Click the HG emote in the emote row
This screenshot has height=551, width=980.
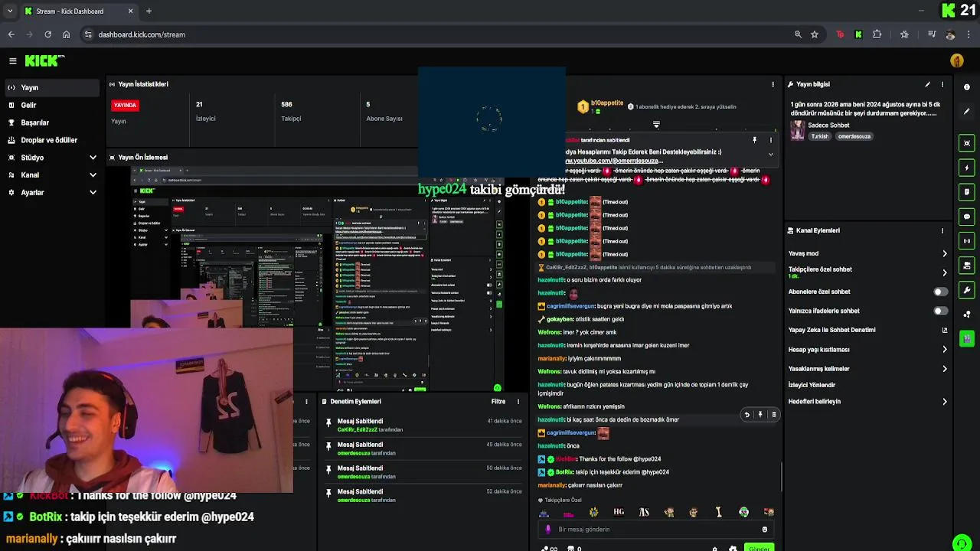click(x=619, y=512)
